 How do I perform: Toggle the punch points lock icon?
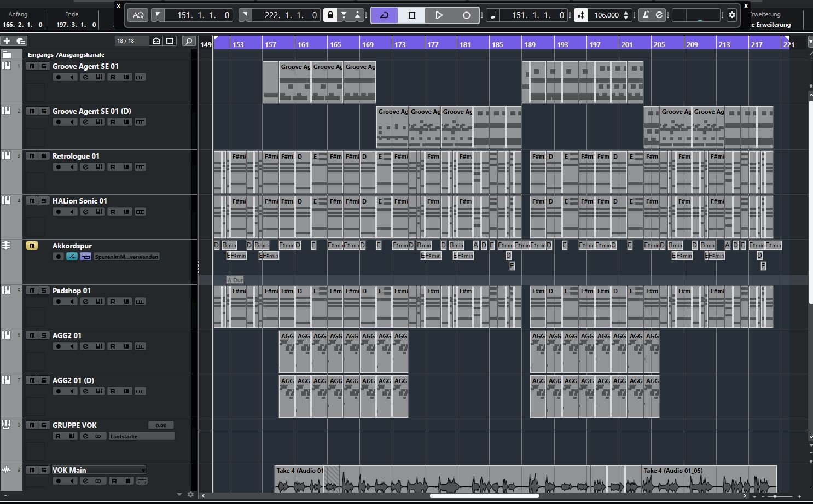coord(330,15)
